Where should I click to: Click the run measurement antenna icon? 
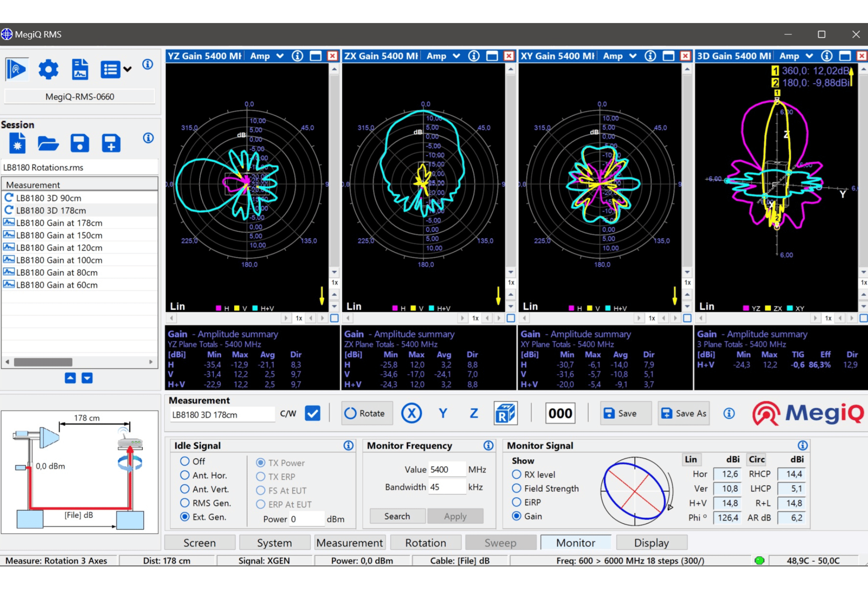click(17, 70)
